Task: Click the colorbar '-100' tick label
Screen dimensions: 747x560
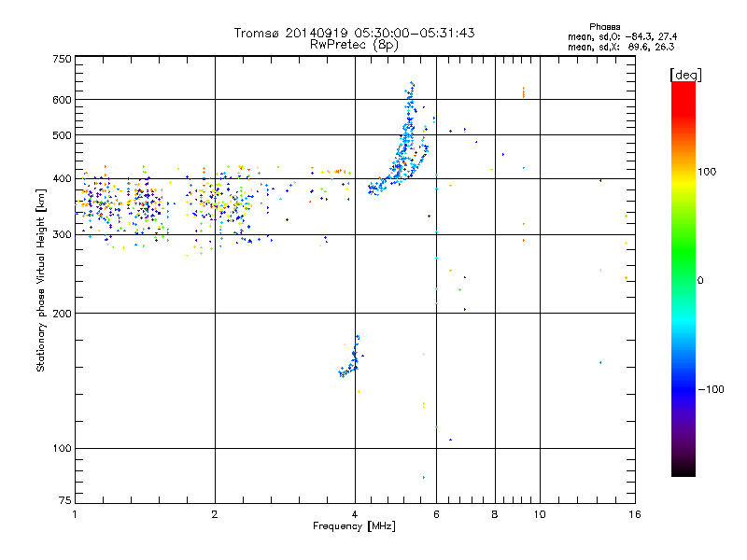Action: pos(711,389)
